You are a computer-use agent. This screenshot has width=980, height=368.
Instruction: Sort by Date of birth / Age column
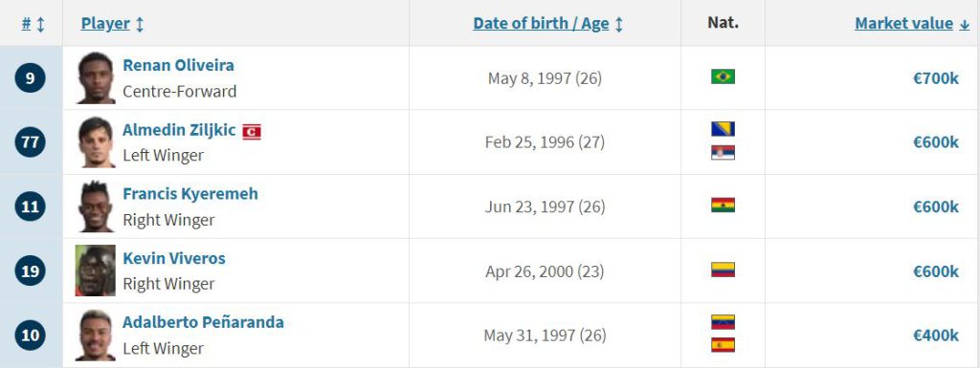pyautogui.click(x=548, y=24)
